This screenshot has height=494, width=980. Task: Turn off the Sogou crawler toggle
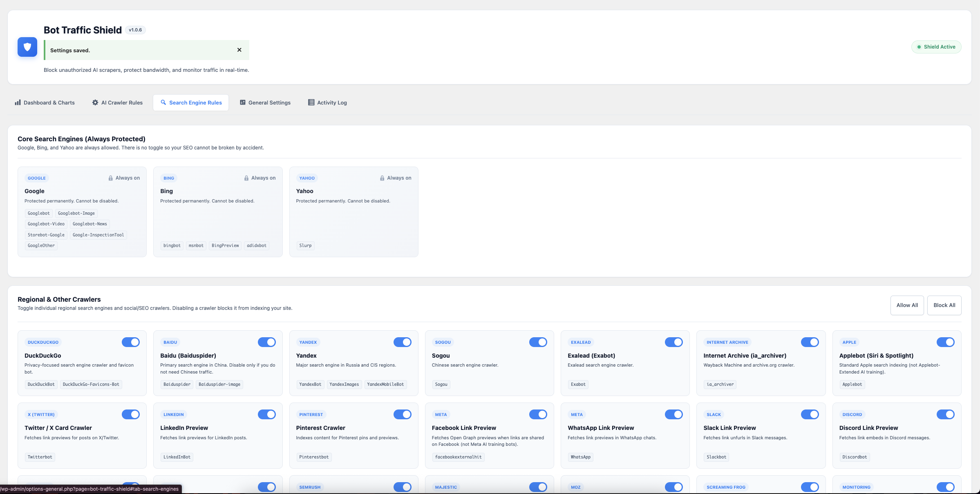(x=538, y=342)
